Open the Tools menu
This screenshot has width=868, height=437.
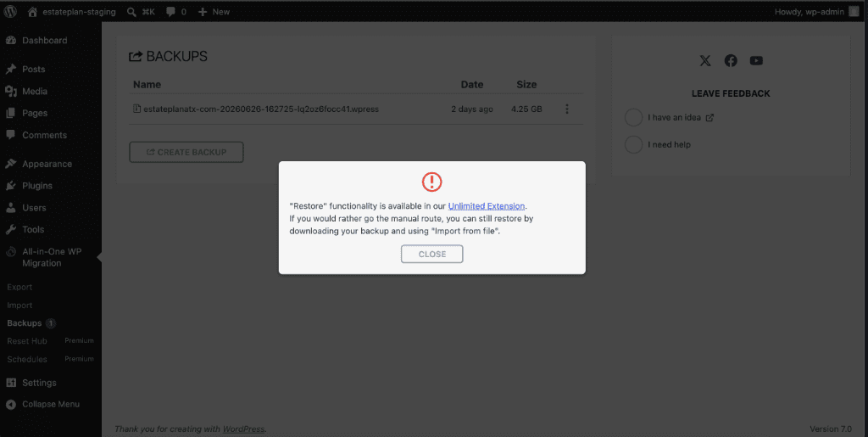pyautogui.click(x=33, y=229)
